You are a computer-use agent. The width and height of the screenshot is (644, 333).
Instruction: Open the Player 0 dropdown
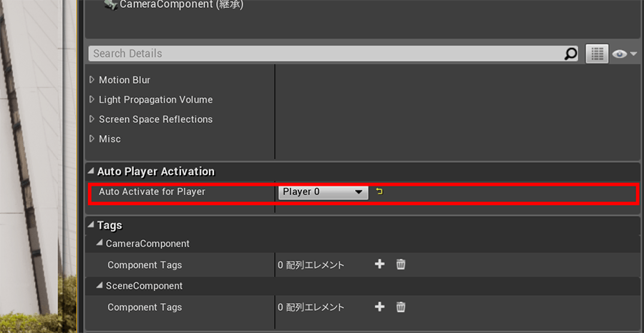pyautogui.click(x=323, y=192)
